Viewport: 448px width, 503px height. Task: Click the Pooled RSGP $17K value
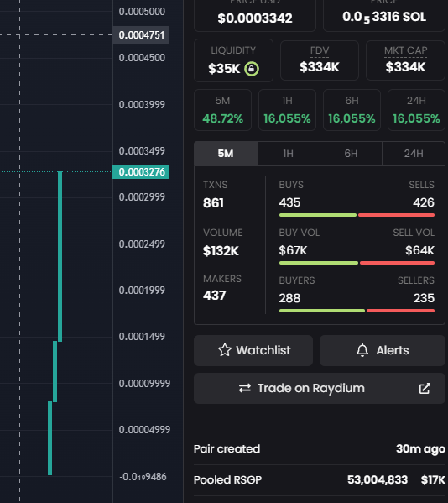pyautogui.click(x=433, y=479)
